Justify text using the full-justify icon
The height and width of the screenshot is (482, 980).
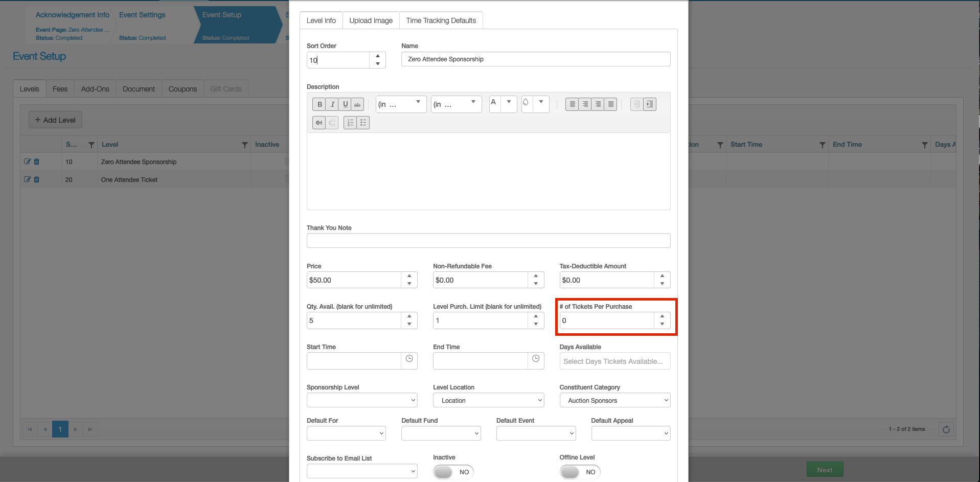tap(610, 104)
